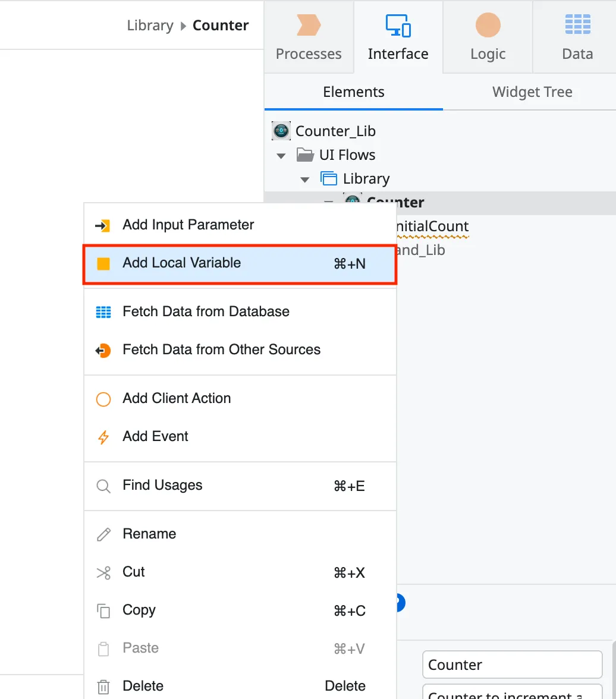616x699 pixels.
Task: Select Fetch Data from Database
Action: point(206,311)
